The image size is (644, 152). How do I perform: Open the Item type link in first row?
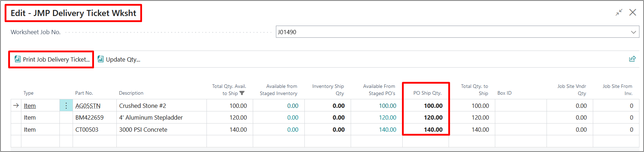(x=30, y=106)
